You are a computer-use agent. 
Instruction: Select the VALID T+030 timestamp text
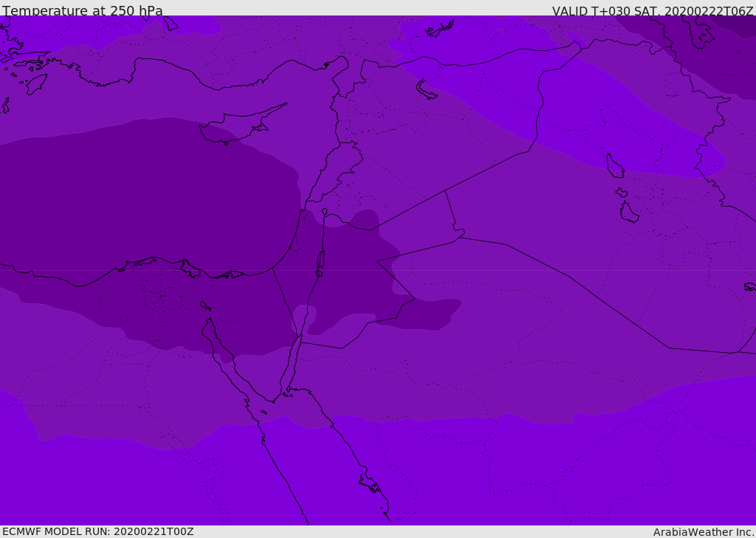pyautogui.click(x=653, y=11)
